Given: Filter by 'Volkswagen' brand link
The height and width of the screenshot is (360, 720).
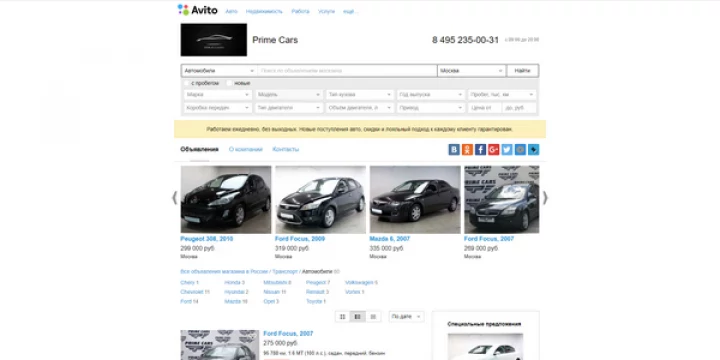Looking at the screenshot, I should pyautogui.click(x=361, y=282).
